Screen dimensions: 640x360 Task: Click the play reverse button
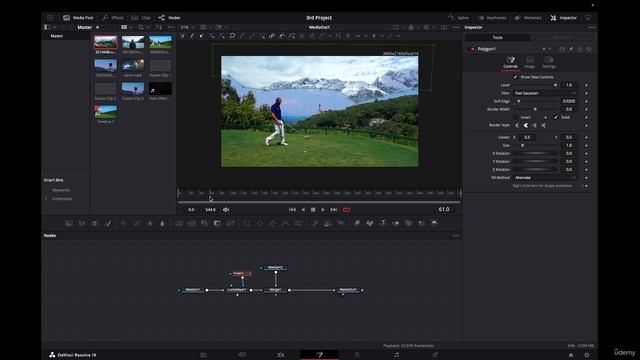(303, 210)
